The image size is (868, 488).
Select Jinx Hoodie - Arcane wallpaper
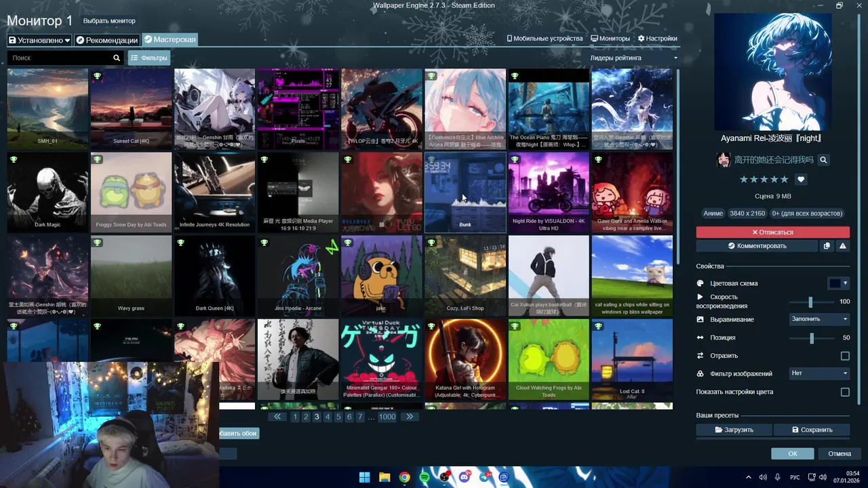[x=298, y=276]
